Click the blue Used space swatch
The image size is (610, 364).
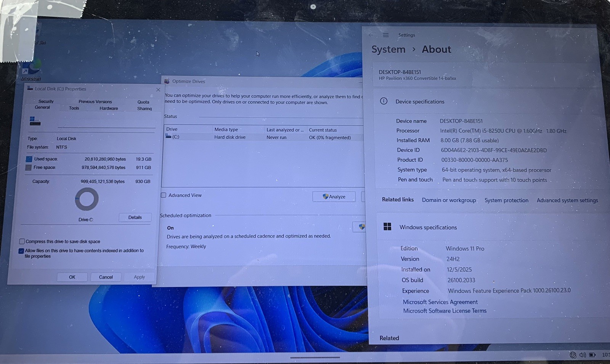(x=29, y=159)
